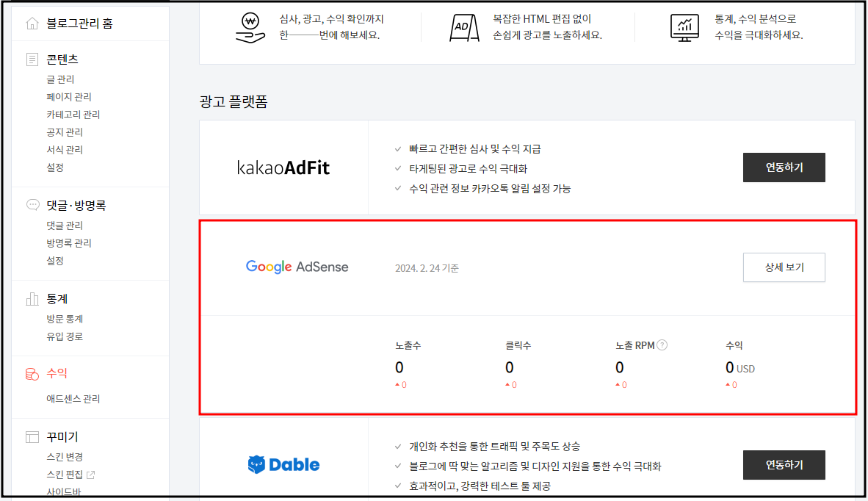Click the won coin hand icon

click(x=250, y=27)
